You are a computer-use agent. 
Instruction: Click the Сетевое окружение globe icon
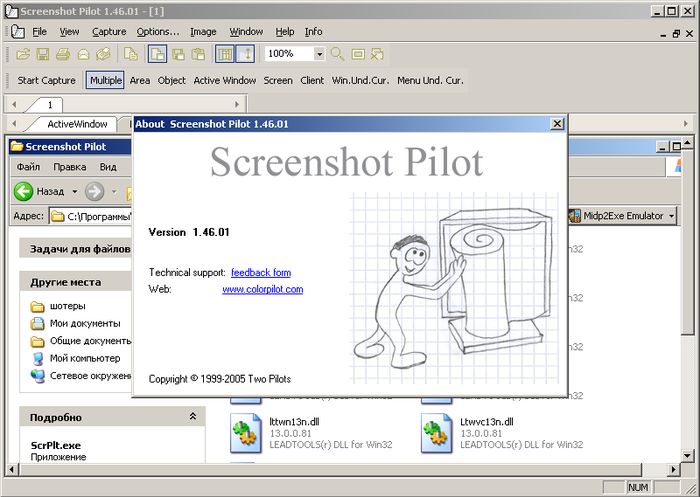click(x=38, y=376)
